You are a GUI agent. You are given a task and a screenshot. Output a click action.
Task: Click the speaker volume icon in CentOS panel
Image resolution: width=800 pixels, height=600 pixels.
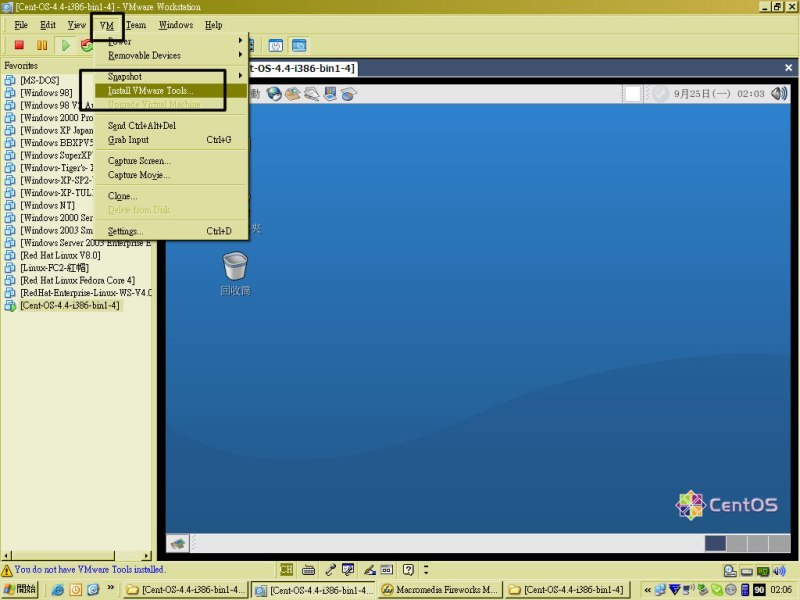779,93
